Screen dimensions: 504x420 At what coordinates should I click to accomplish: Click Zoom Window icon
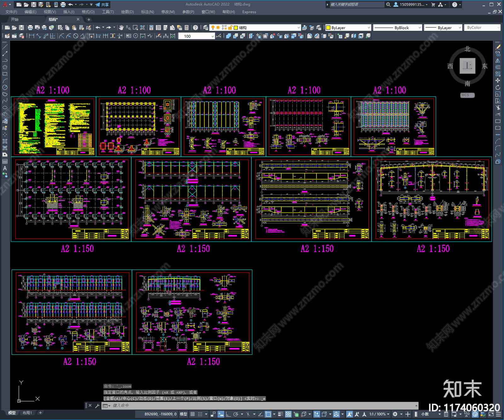pos(135,28)
